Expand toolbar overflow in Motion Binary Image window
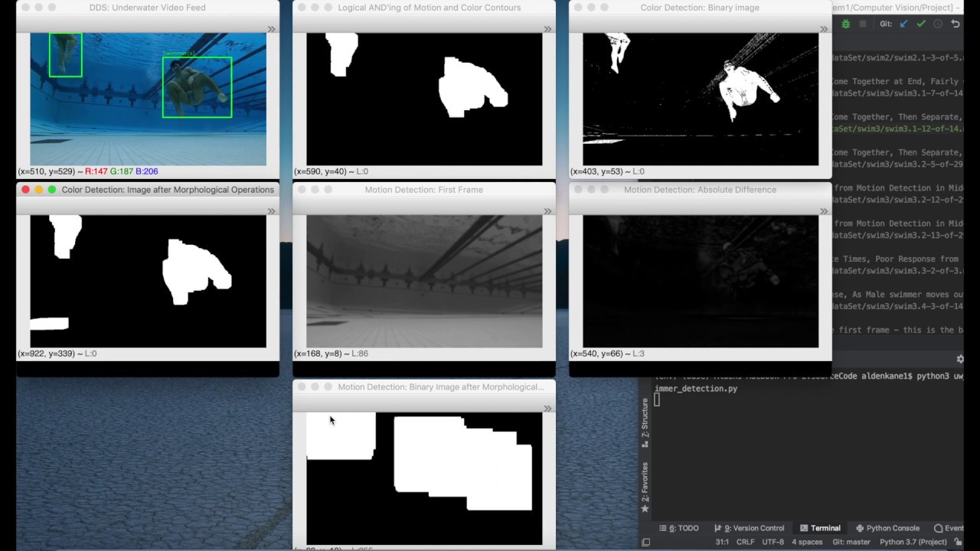 [x=547, y=409]
